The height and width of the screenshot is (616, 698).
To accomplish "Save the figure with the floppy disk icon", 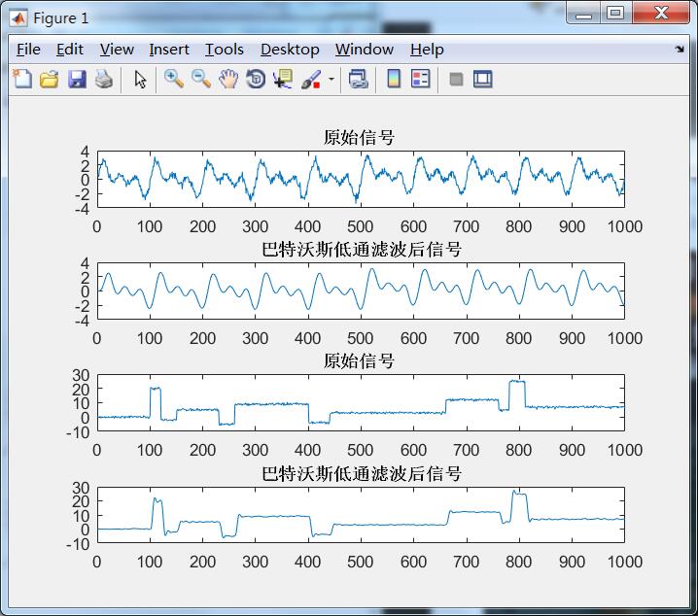I will tap(77, 79).
